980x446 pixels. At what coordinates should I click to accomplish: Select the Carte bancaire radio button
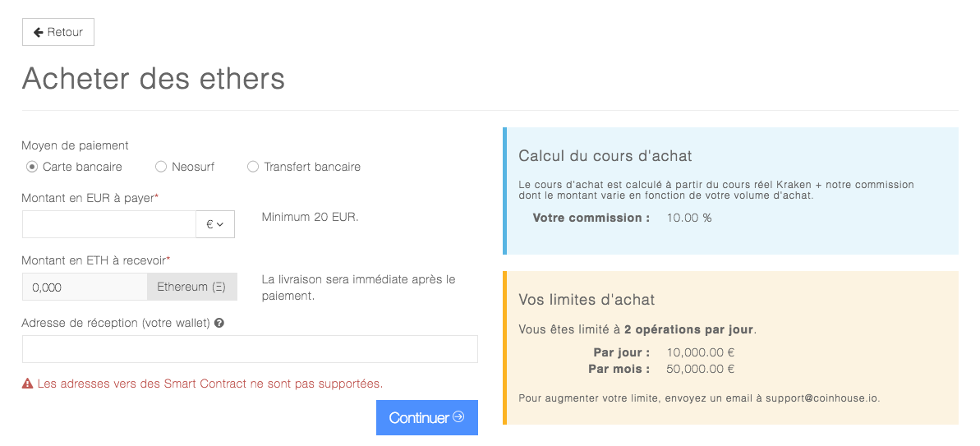coord(32,167)
